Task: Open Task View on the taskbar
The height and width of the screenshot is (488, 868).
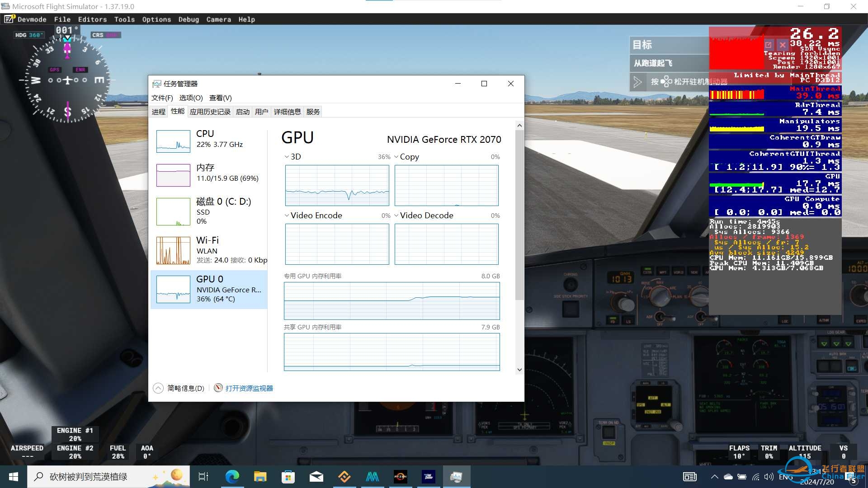Action: pyautogui.click(x=203, y=477)
